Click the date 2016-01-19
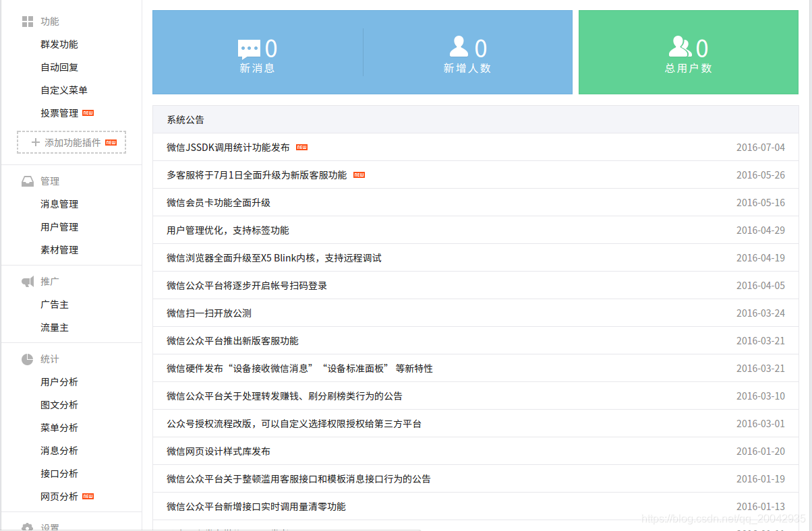812x531 pixels. click(x=761, y=479)
